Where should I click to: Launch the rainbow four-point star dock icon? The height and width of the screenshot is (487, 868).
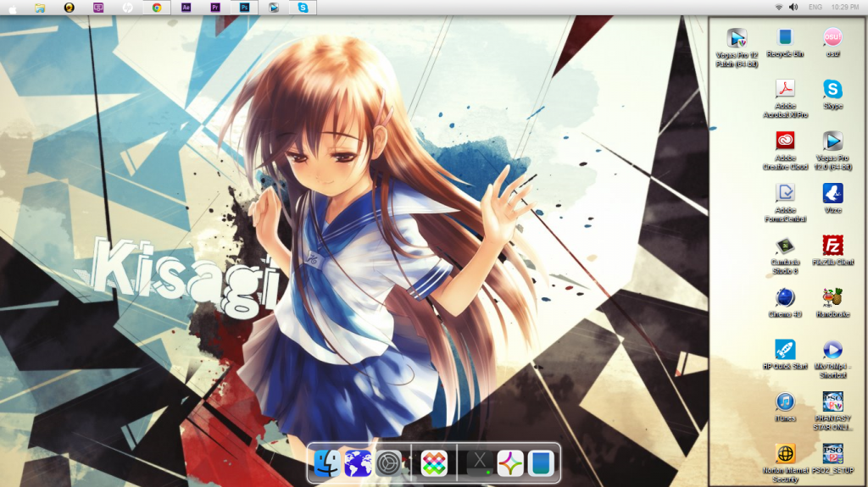pyautogui.click(x=509, y=462)
